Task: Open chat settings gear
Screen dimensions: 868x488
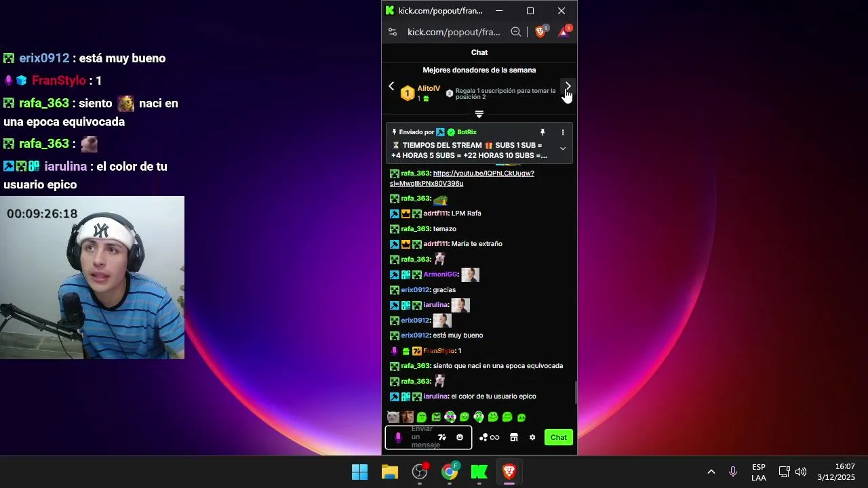Action: (x=532, y=437)
